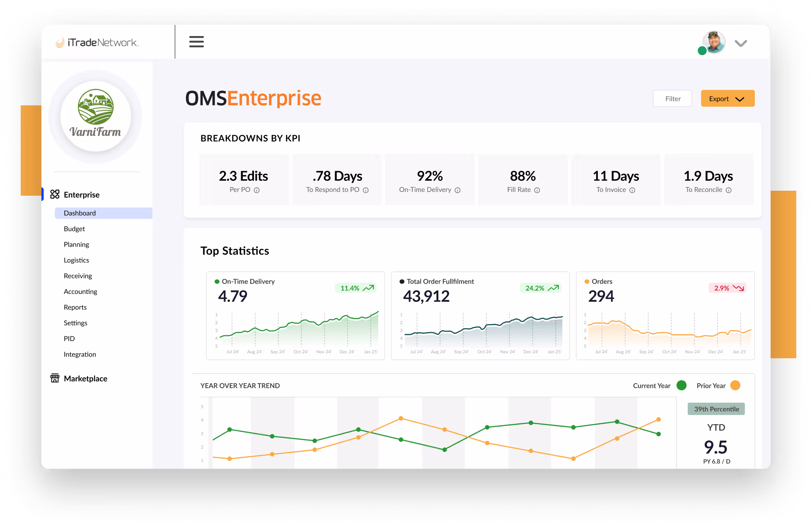Click the YTD 9.5 value
Viewport: 812px width, 527px height.
coord(716,447)
